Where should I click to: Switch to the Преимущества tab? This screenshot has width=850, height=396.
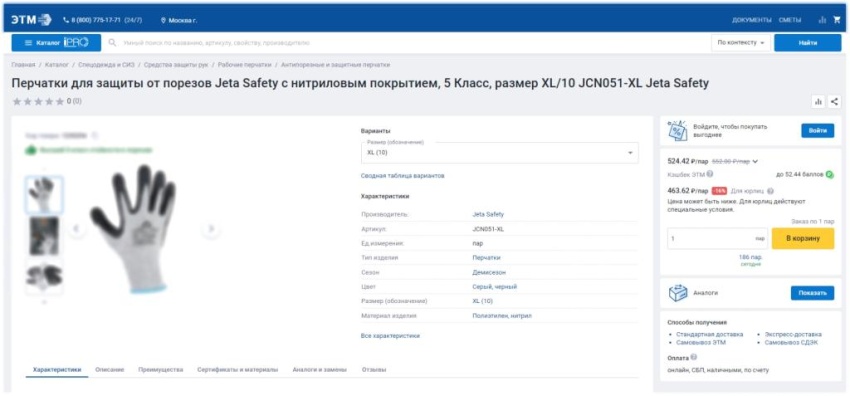(x=160, y=369)
